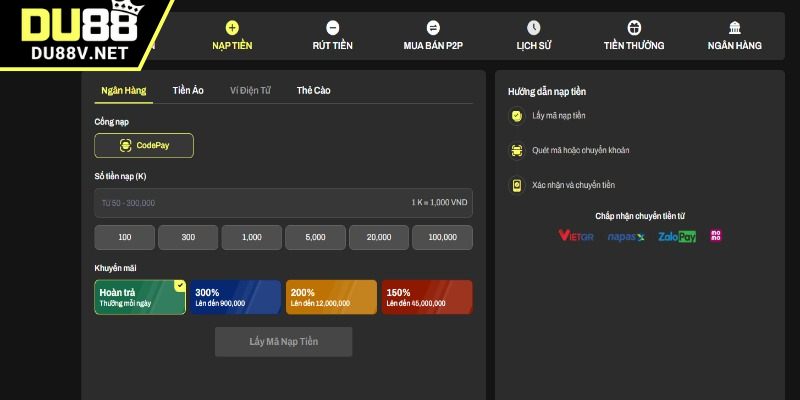800x400 pixels.
Task: Switch to the Thẻ Cào tab
Action: pyautogui.click(x=313, y=91)
